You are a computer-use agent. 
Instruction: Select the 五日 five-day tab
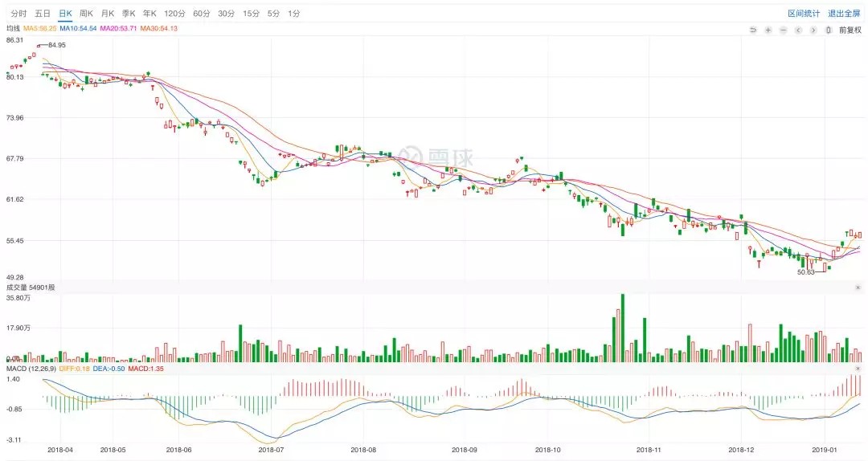pos(42,14)
